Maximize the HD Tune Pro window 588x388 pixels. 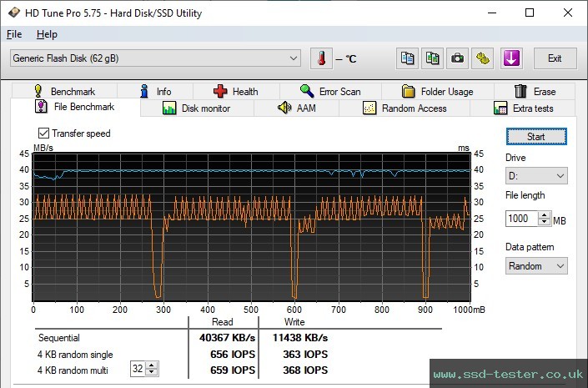[529, 13]
